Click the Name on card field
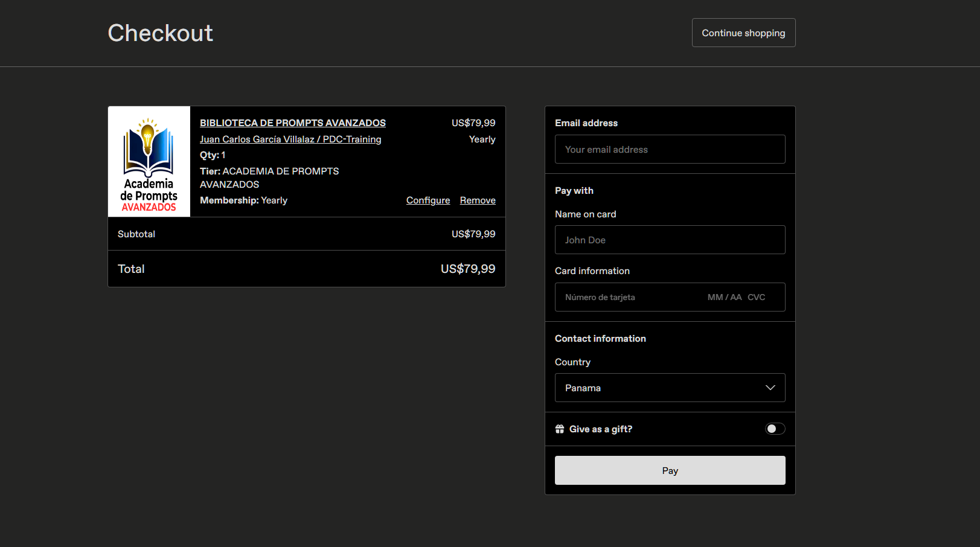This screenshot has width=980, height=547. pos(670,240)
